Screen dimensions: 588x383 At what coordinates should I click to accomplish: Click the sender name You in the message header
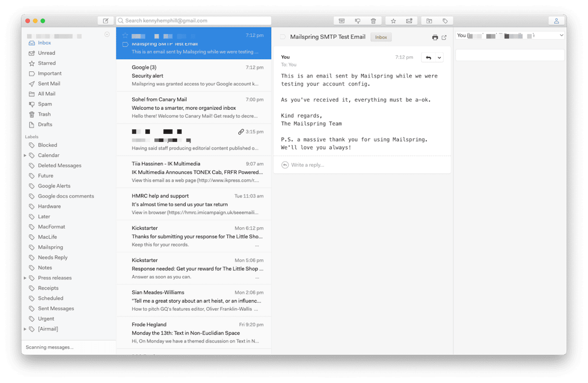click(x=285, y=57)
